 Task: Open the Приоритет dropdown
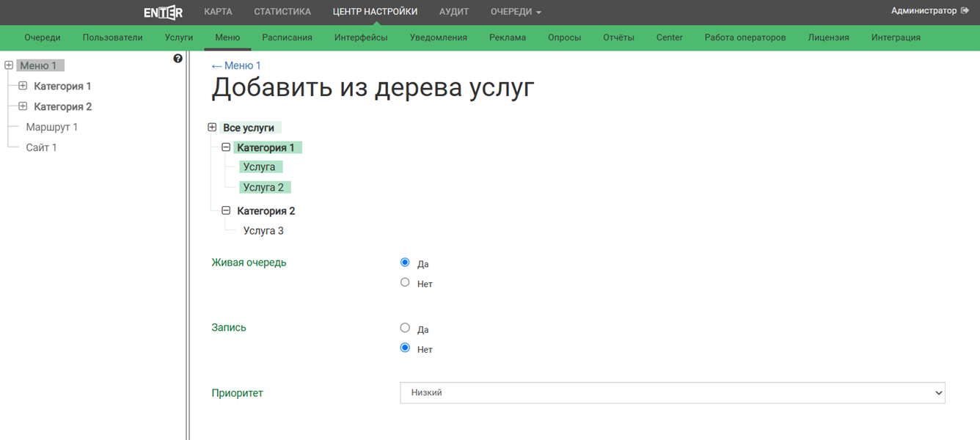coord(673,392)
